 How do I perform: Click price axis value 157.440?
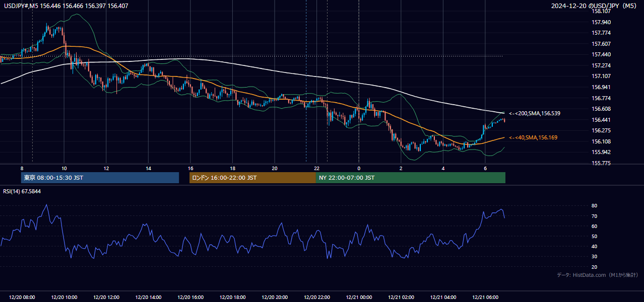click(x=601, y=54)
